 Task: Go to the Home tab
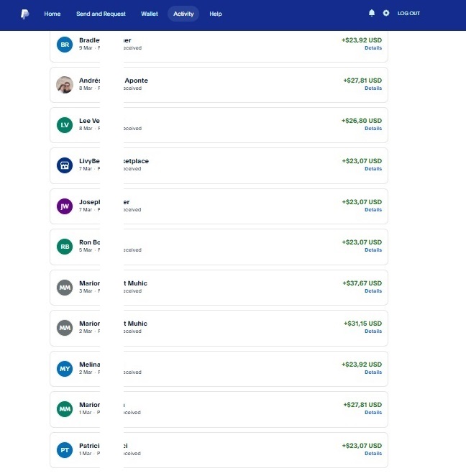pos(52,14)
